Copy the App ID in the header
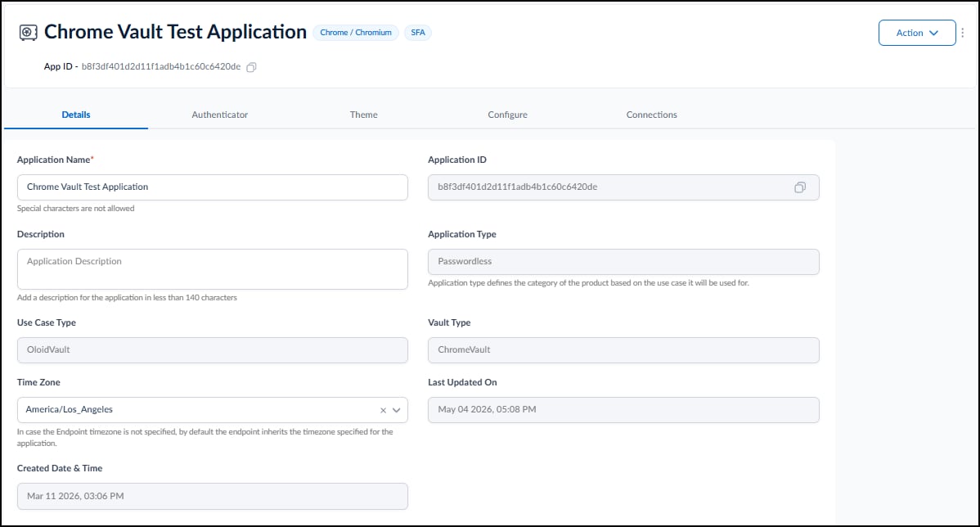Screen dimensions: 980x527 pos(251,67)
